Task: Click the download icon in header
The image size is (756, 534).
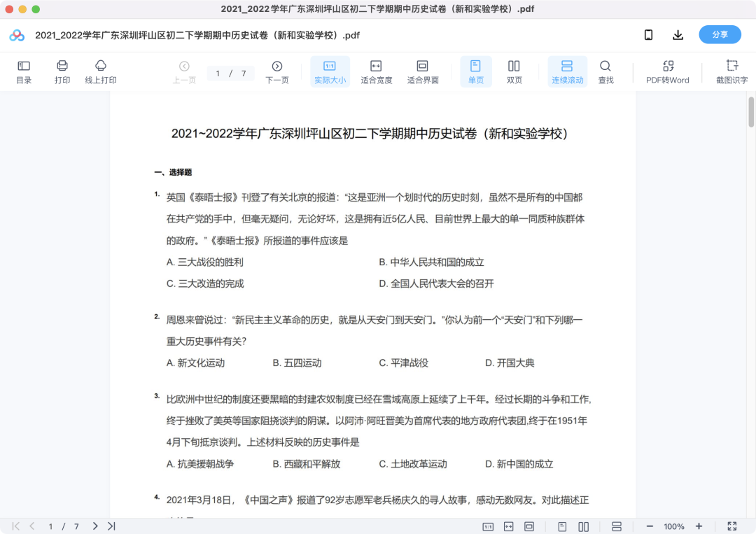Action: point(678,35)
